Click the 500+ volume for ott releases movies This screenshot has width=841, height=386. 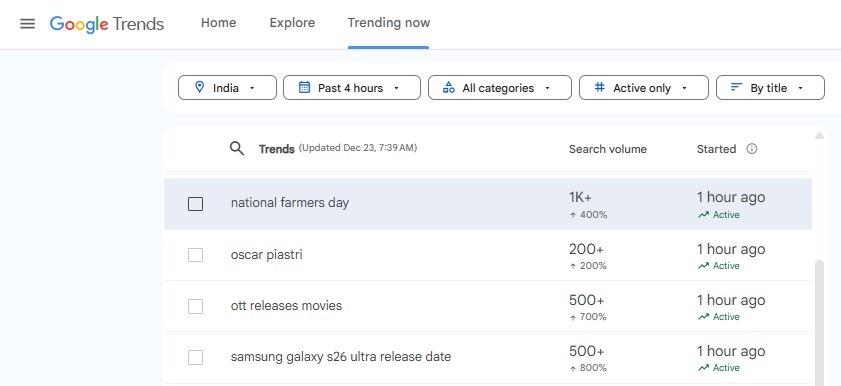tap(586, 300)
